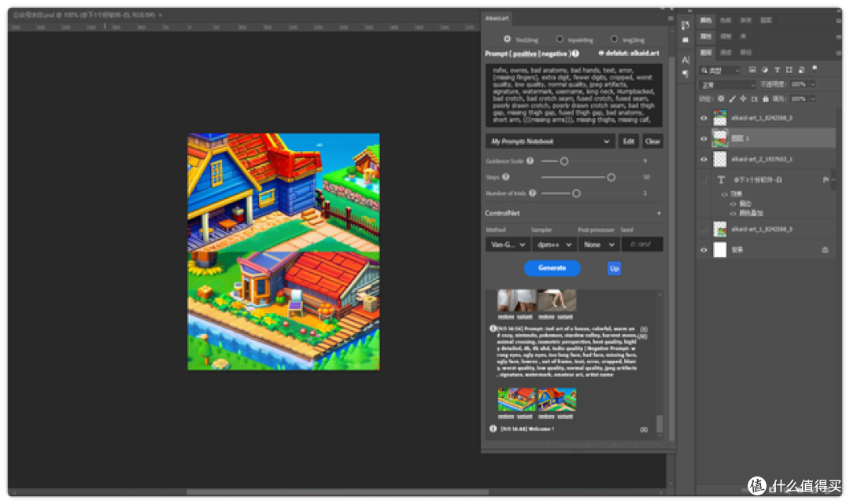The height and width of the screenshot is (504, 850).
Task: Open the History panel icon in collapsed dock
Action: pos(686,25)
